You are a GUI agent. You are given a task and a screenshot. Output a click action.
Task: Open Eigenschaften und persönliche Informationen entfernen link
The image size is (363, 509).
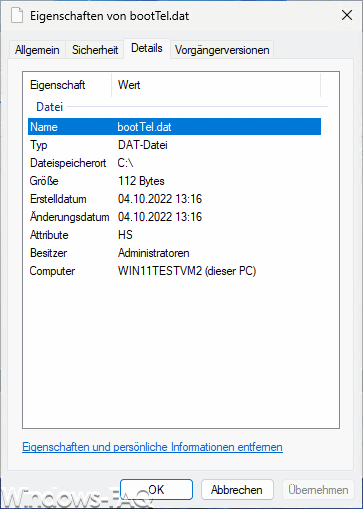152,447
